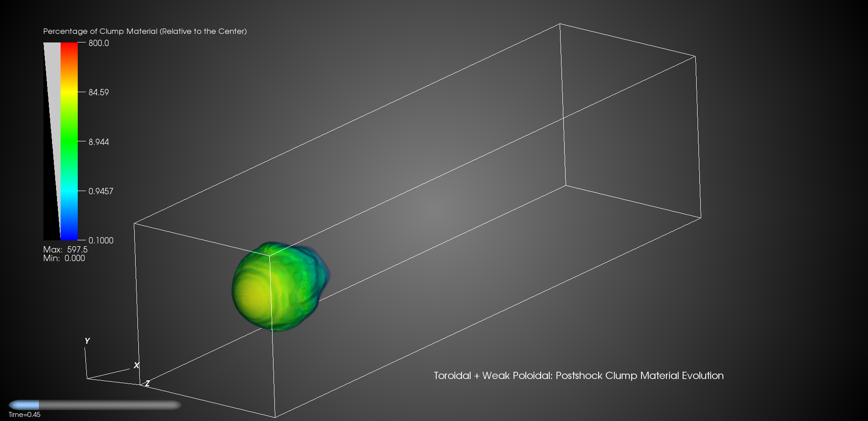Click the 'Min: 0.000' readout
This screenshot has width=868, height=421.
tap(64, 258)
